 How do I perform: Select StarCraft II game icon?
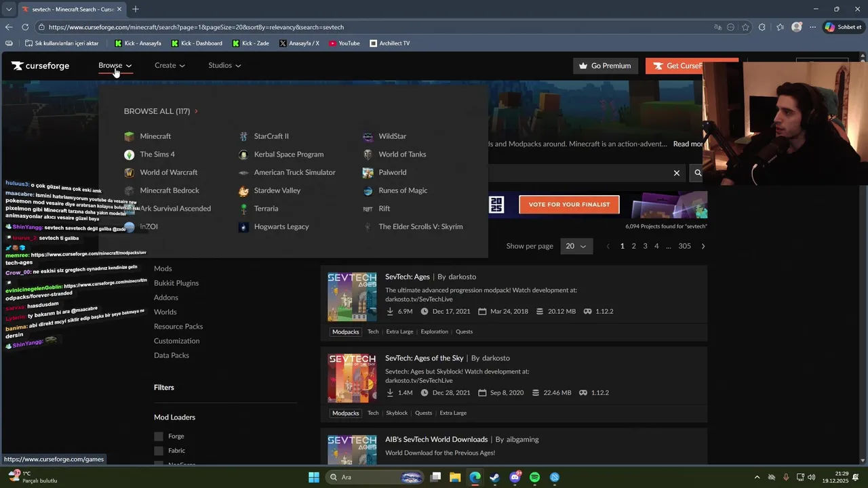click(243, 136)
